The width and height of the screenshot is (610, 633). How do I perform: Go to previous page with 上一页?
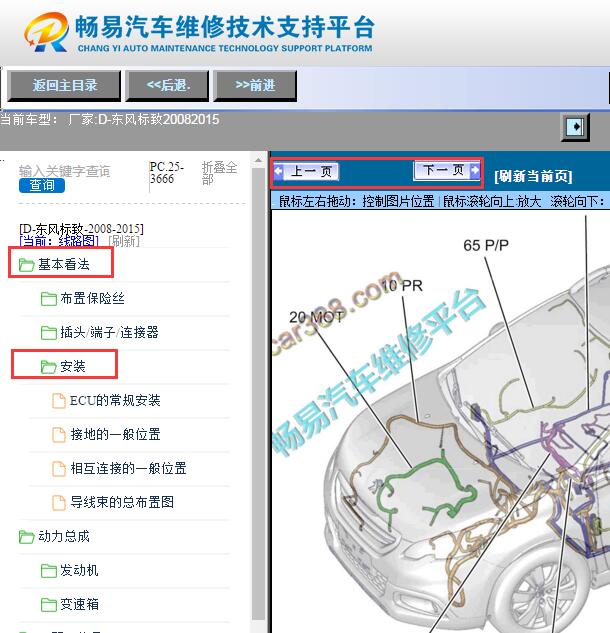(x=306, y=172)
